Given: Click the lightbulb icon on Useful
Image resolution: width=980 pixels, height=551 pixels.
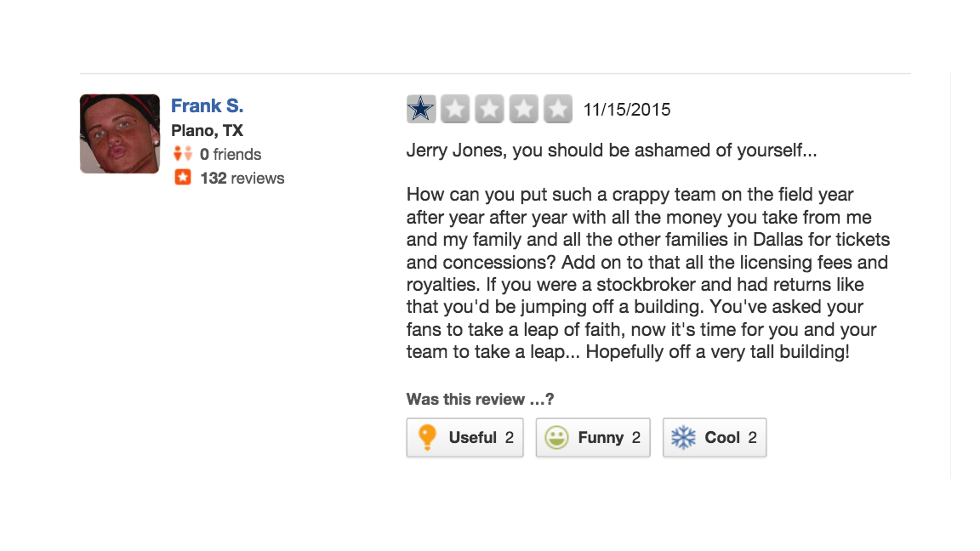Looking at the screenshot, I should point(428,437).
